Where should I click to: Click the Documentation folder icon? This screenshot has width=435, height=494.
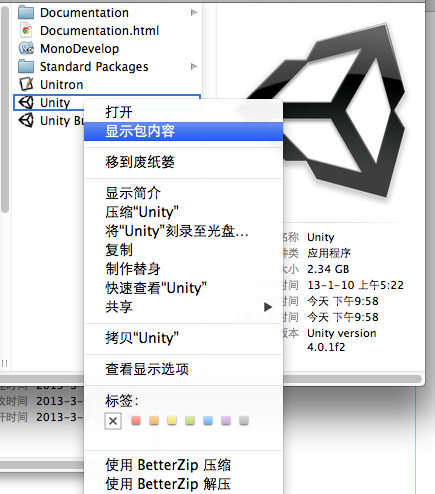[26, 12]
